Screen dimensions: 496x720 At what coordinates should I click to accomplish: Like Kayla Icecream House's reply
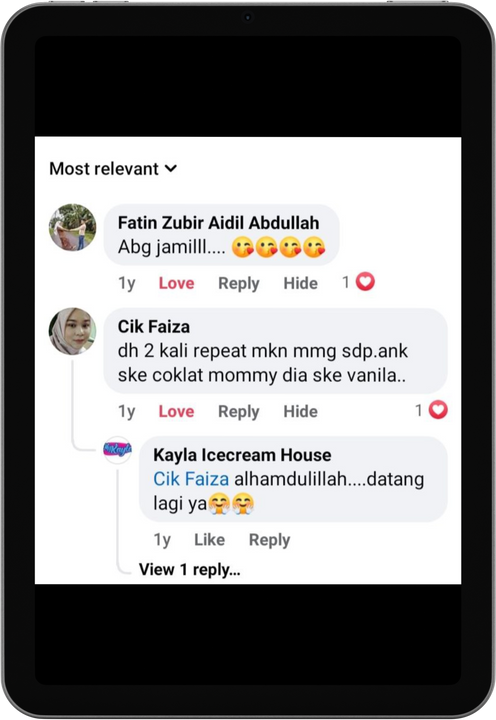[209, 540]
